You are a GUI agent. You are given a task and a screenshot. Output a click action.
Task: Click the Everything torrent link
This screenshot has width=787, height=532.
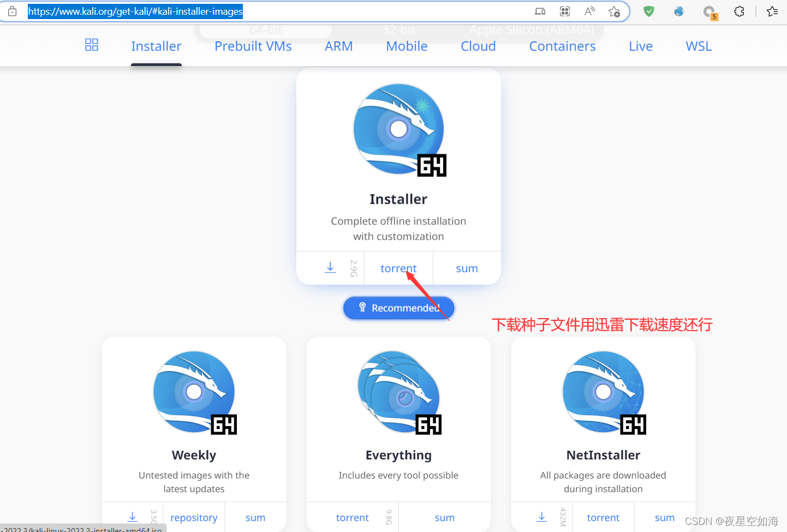[x=353, y=518]
